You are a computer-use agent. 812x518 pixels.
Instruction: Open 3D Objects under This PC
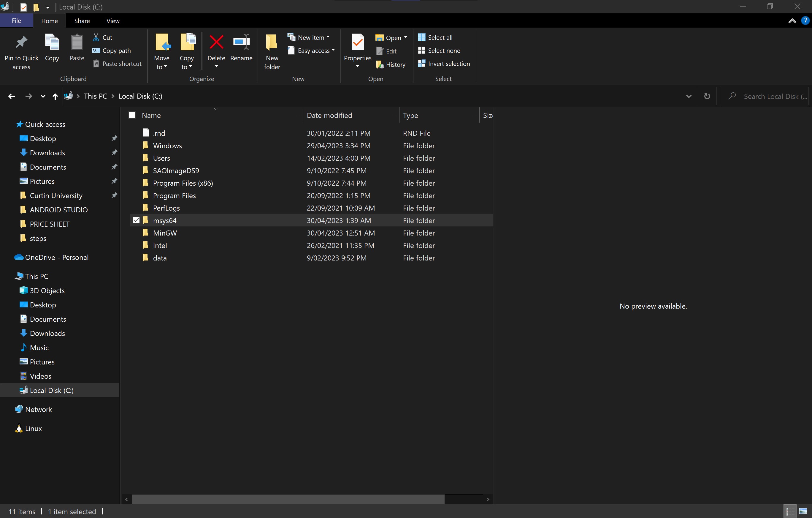coord(47,290)
